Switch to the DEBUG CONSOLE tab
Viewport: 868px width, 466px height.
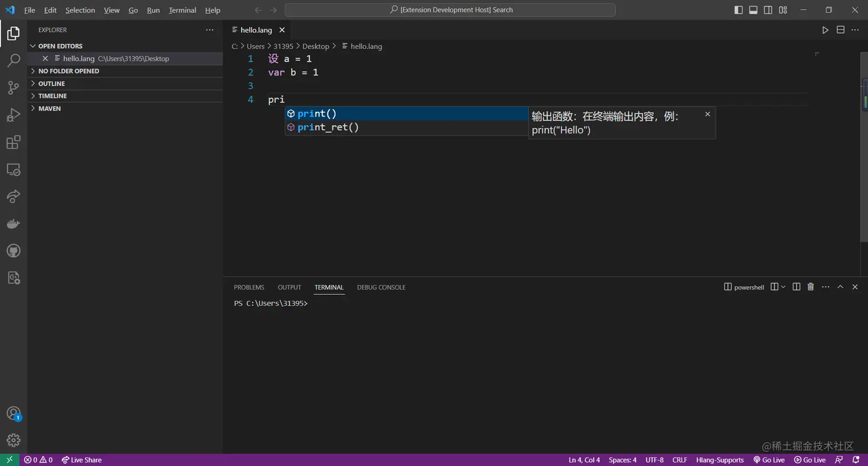click(x=381, y=287)
